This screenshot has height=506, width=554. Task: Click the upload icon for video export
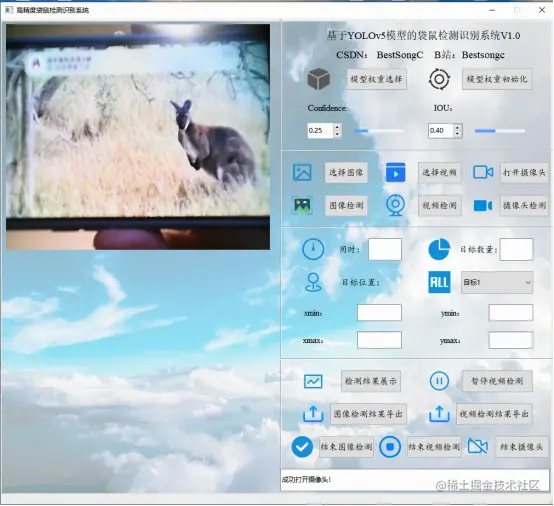(x=439, y=414)
